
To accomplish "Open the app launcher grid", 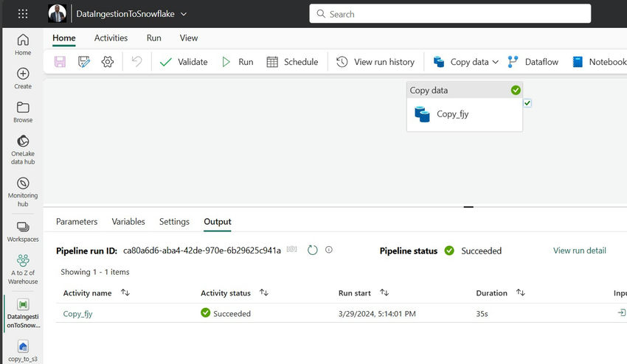I will 23,14.
